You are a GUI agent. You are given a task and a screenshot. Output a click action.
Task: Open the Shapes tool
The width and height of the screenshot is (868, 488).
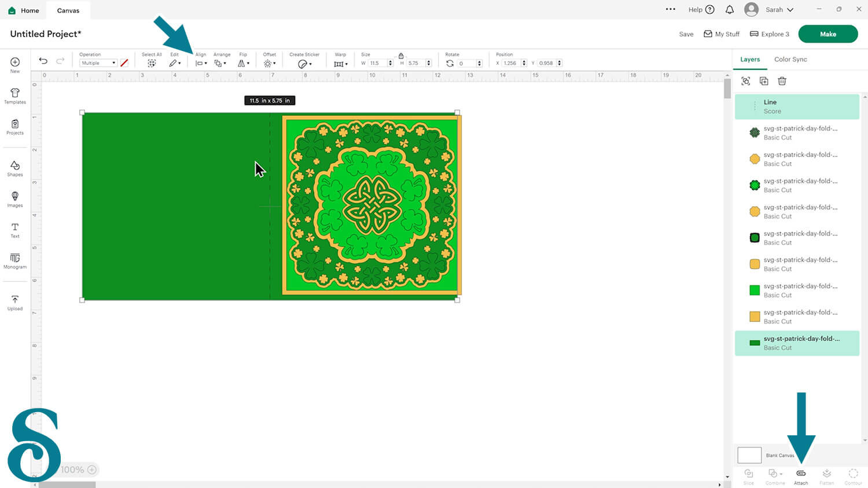pyautogui.click(x=15, y=168)
